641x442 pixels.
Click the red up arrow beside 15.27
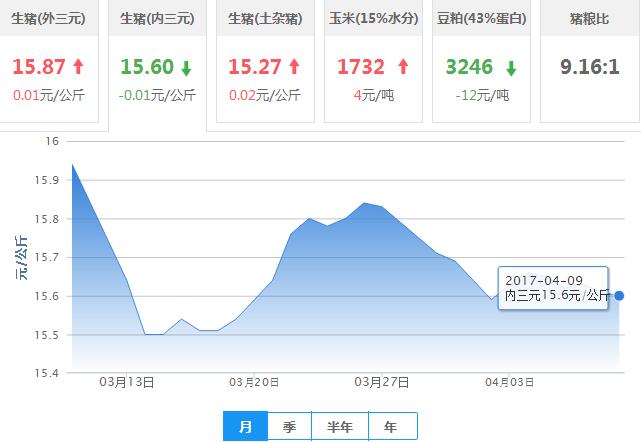[294, 66]
